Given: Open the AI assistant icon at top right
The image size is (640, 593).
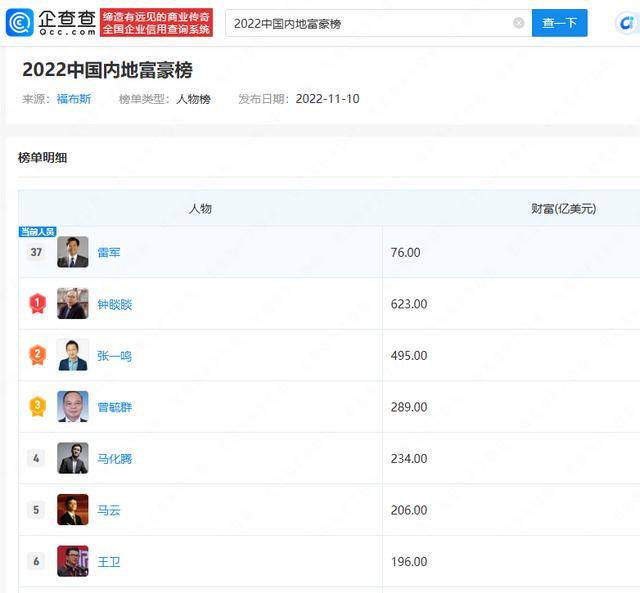Looking at the screenshot, I should tap(627, 23).
